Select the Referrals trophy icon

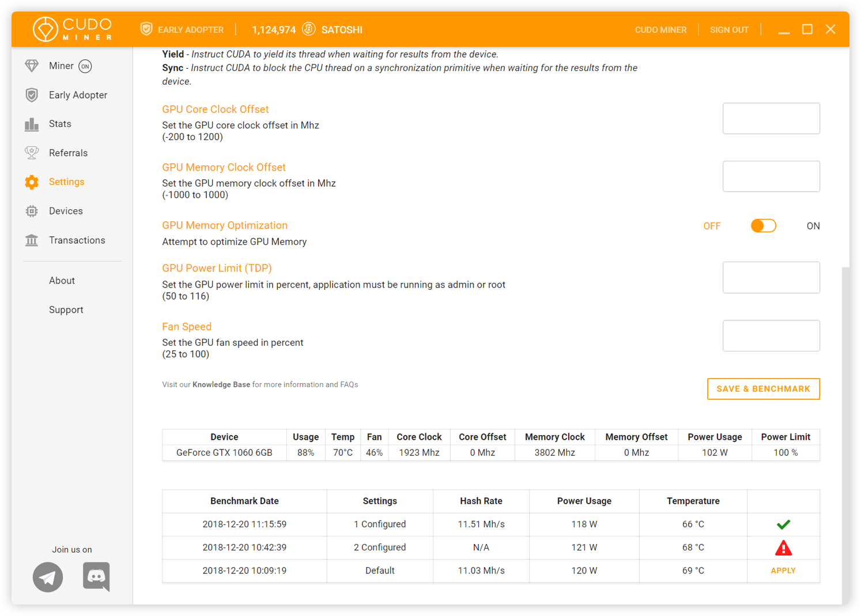point(32,153)
